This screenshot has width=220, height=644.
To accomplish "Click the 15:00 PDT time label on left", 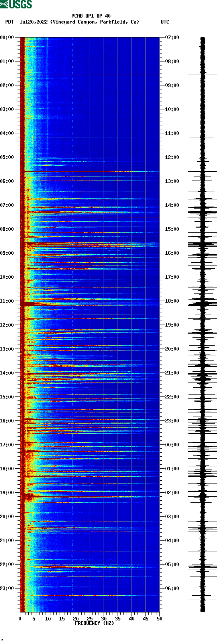I will [7, 397].
